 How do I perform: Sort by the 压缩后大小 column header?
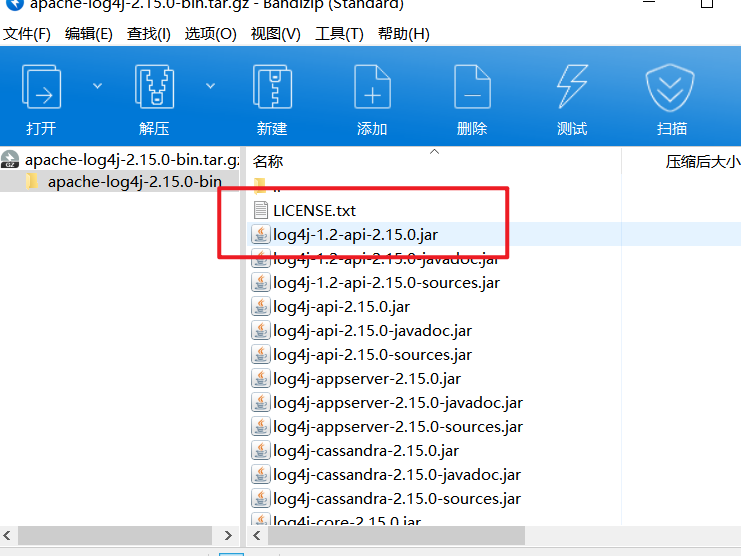[x=702, y=162]
